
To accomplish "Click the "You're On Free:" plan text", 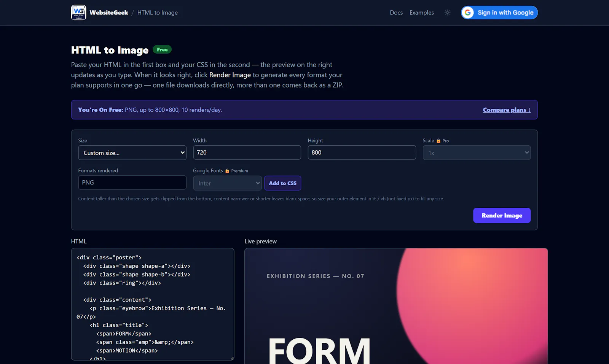I will point(101,110).
